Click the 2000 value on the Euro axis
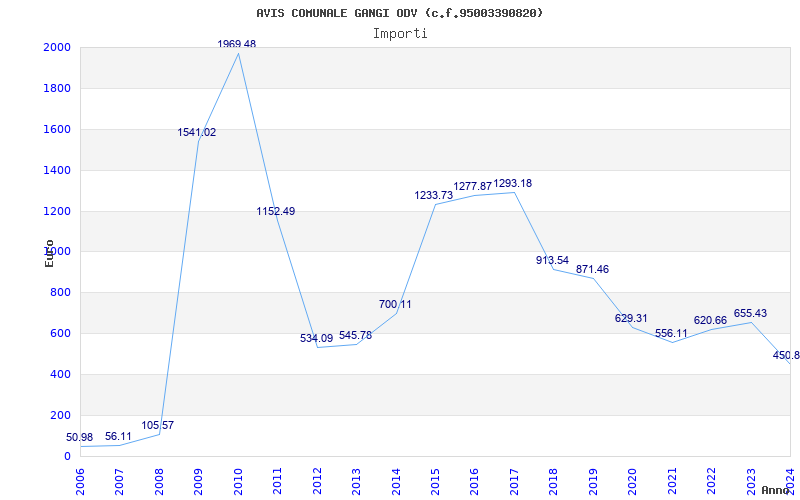800x500 pixels. [x=57, y=47]
